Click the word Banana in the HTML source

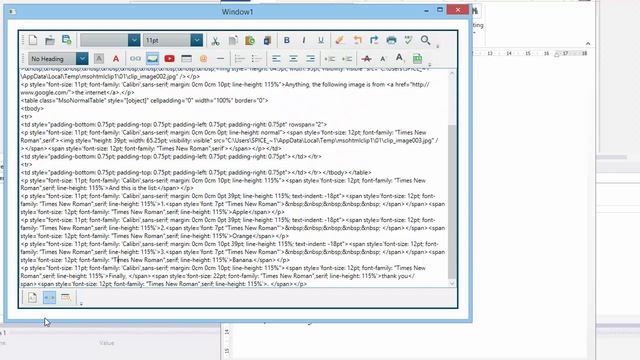pyautogui.click(x=243, y=260)
